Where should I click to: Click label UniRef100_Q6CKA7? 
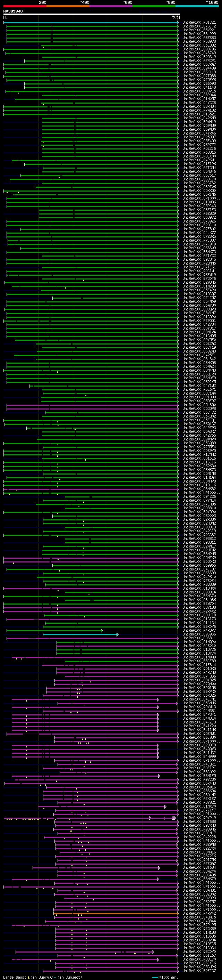[199, 65]
